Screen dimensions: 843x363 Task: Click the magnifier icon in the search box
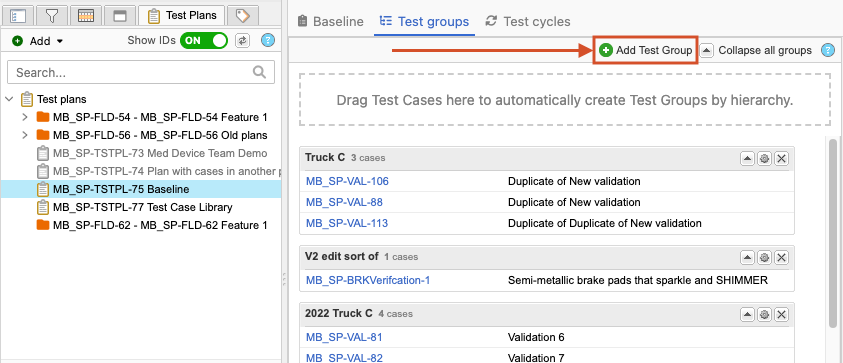[259, 72]
